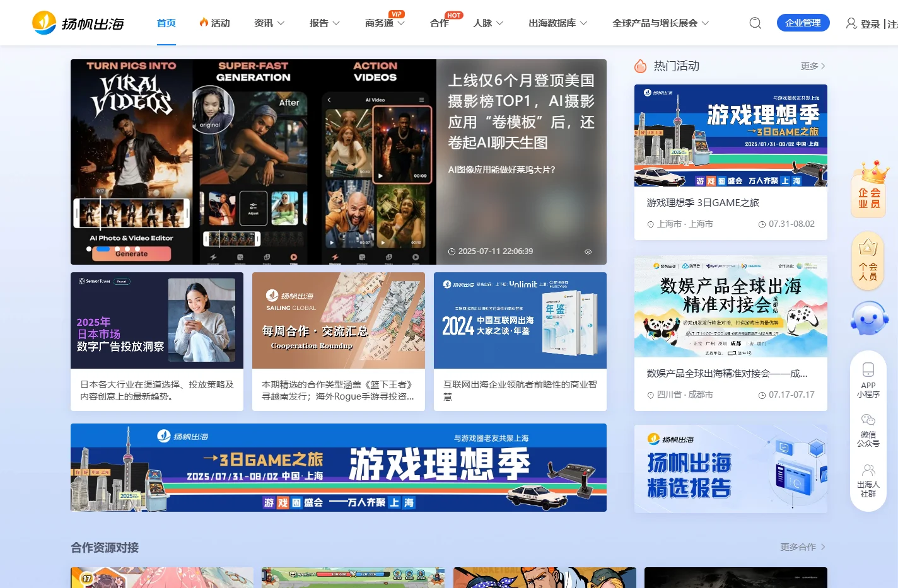Click the fire icon beside 热门活动
This screenshot has height=588, width=898.
click(x=641, y=66)
